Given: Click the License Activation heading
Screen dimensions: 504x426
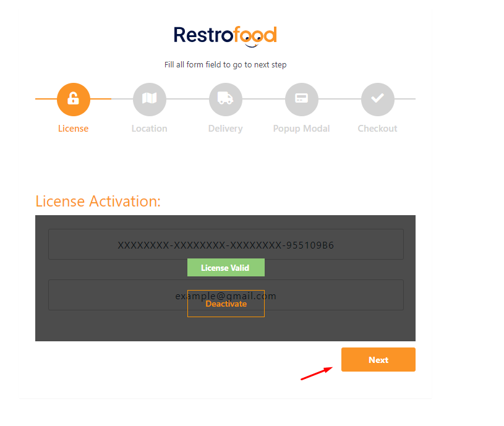Looking at the screenshot, I should click(98, 201).
